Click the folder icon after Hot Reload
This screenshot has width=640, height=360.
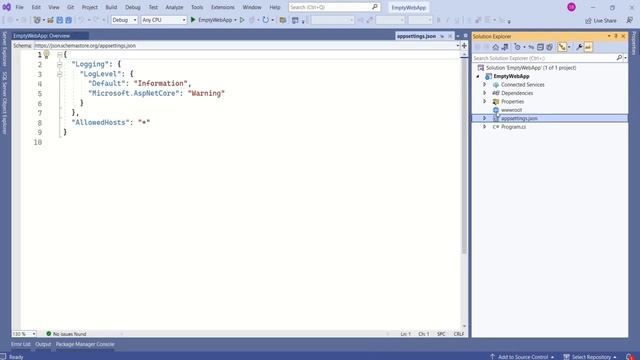click(x=282, y=20)
